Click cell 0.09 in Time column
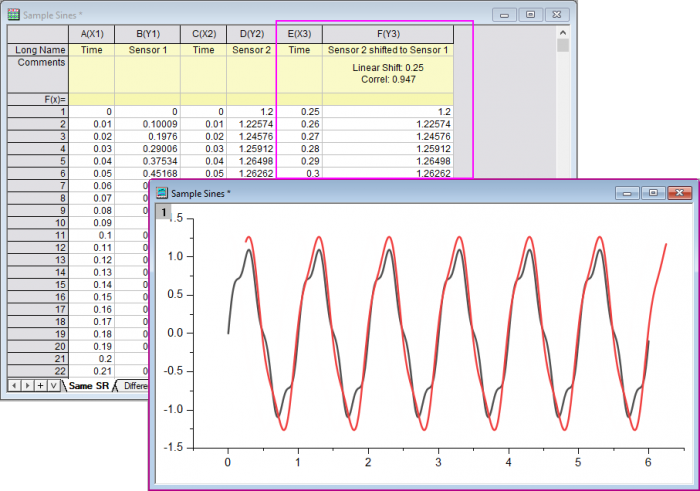The image size is (700, 491). 92,223
